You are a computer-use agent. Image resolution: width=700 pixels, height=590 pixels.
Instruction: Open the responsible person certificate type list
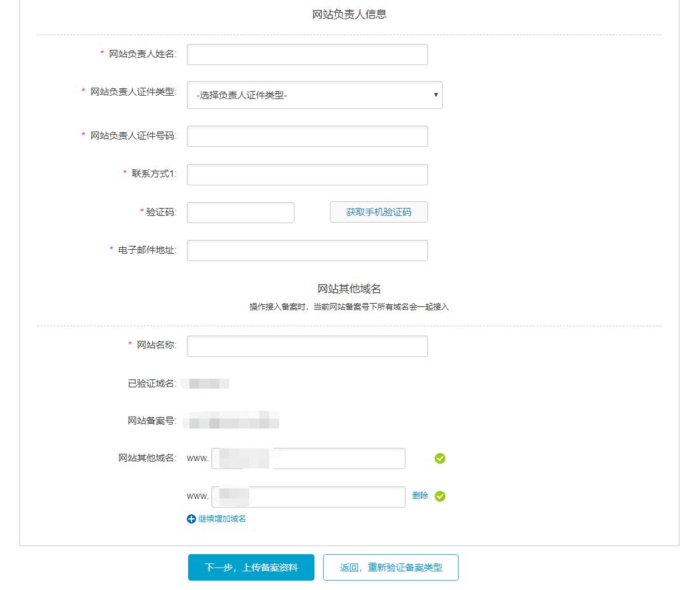click(x=314, y=94)
